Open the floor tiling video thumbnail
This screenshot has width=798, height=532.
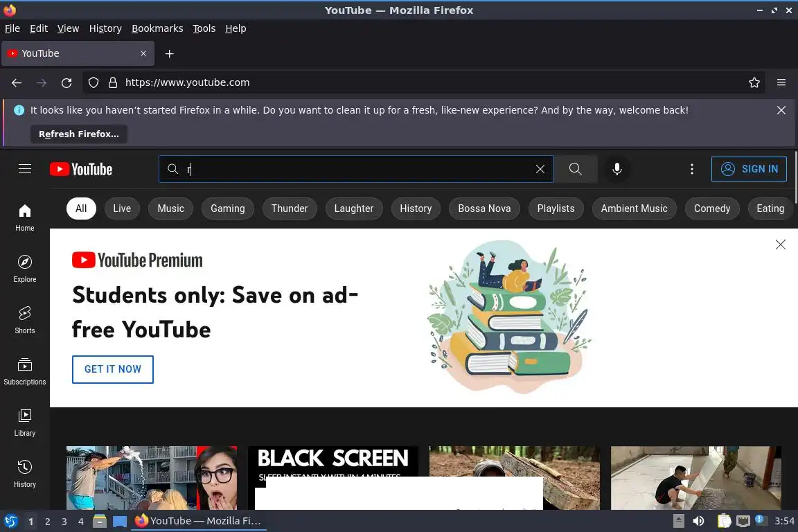coord(695,477)
